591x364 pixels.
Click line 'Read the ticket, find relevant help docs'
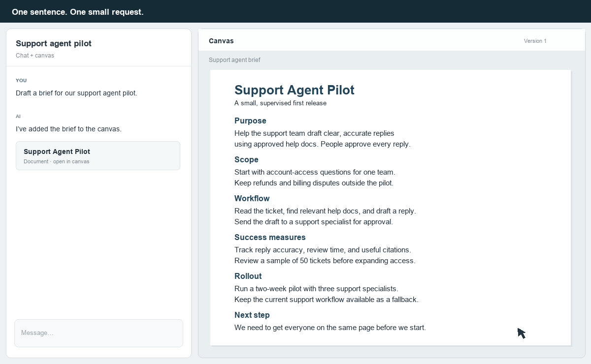[x=325, y=211]
